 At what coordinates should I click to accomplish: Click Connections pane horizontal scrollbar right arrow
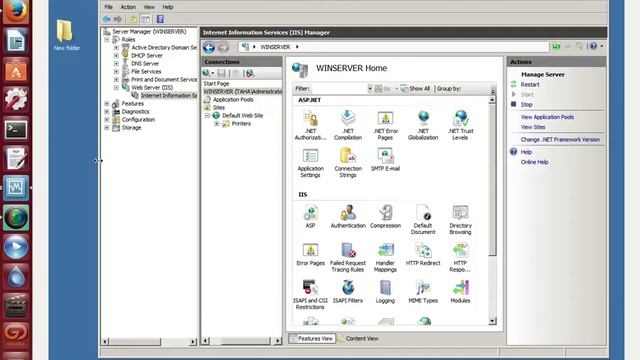[278, 341]
